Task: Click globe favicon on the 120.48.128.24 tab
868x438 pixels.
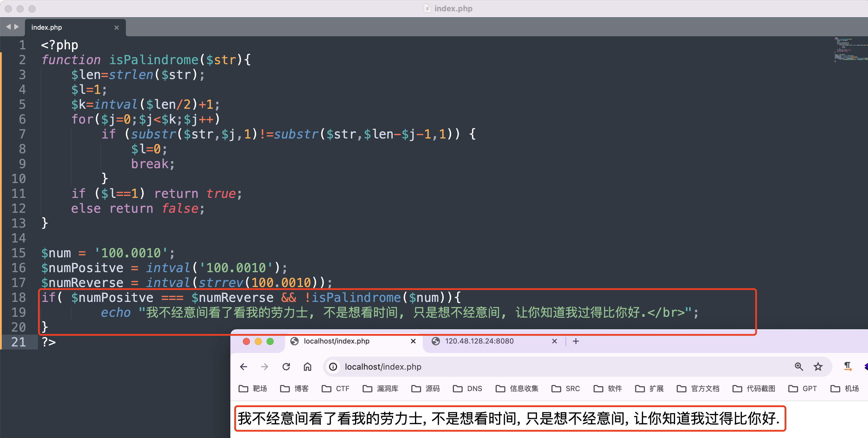Action: point(436,341)
